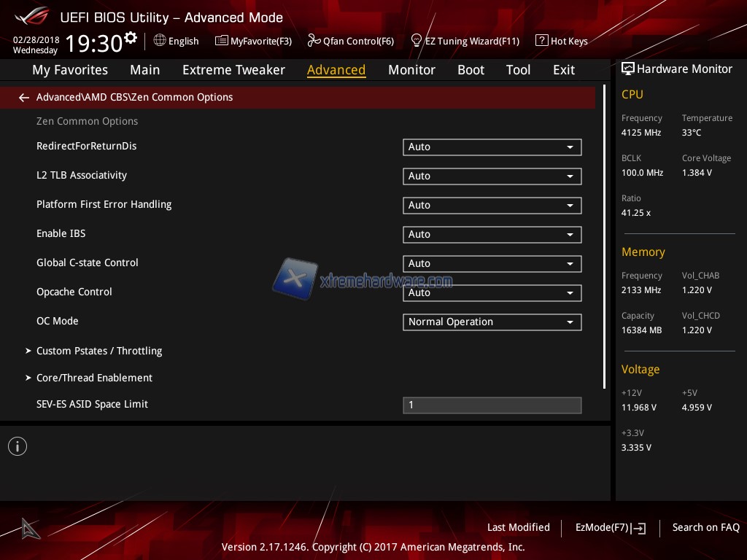Open RedirectForReturnDis dropdown
The image size is (747, 560).
(x=492, y=147)
